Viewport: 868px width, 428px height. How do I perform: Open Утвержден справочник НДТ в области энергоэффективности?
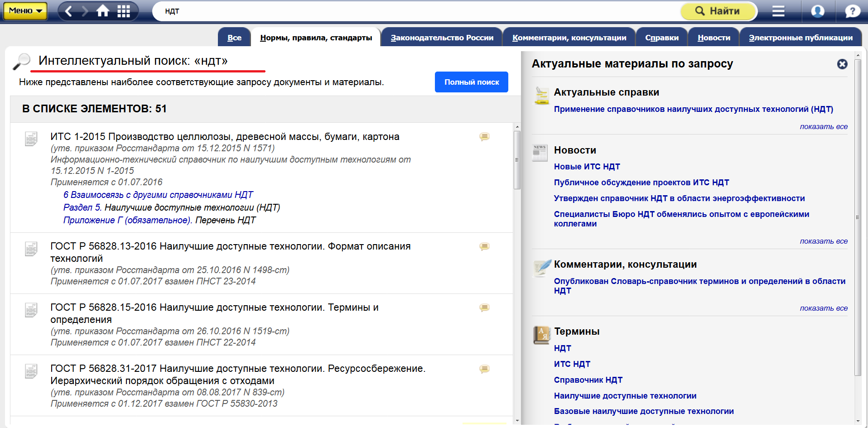point(679,198)
